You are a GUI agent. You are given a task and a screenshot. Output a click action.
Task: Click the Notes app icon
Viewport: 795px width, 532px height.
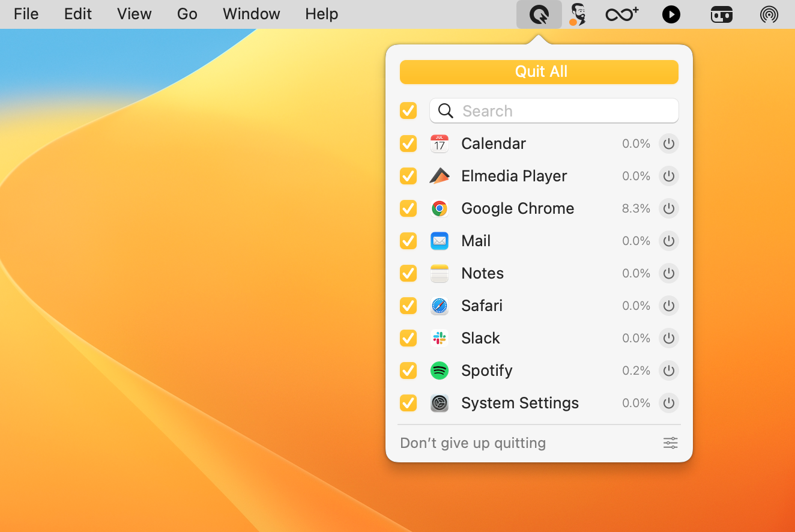tap(440, 273)
